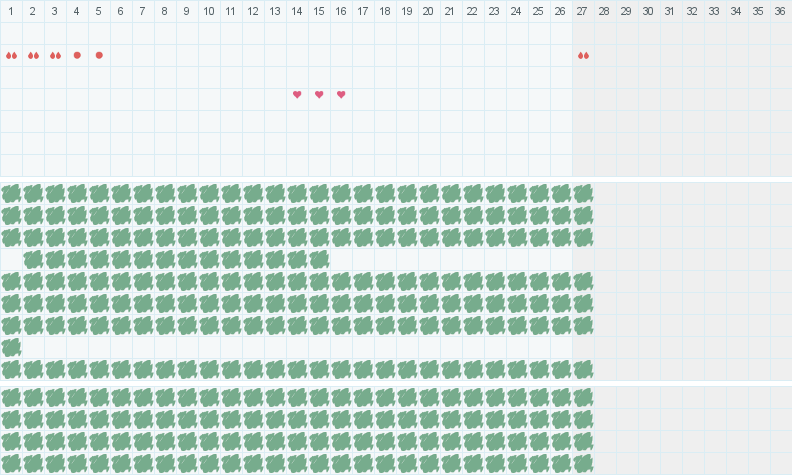The width and height of the screenshot is (792, 475).
Task: Click the heavy flow drops on day 1
Action: pyautogui.click(x=11, y=56)
